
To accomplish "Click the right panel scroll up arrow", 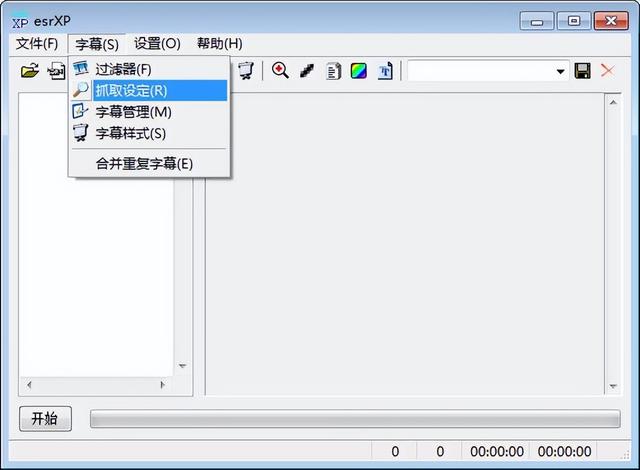I will pyautogui.click(x=613, y=102).
